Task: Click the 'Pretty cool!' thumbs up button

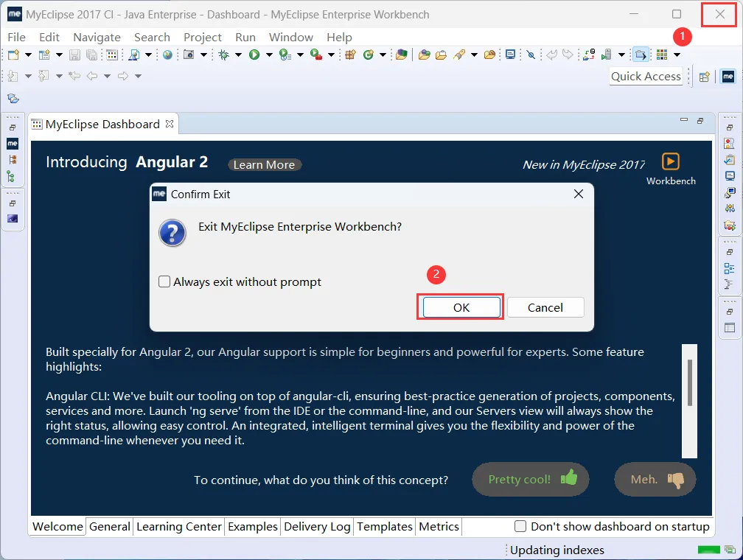Action: 531,479
